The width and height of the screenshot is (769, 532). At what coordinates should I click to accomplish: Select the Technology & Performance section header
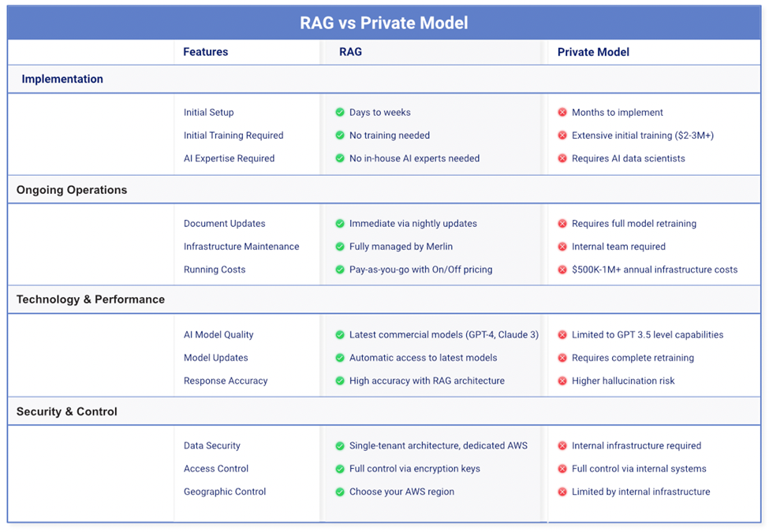[384, 299]
